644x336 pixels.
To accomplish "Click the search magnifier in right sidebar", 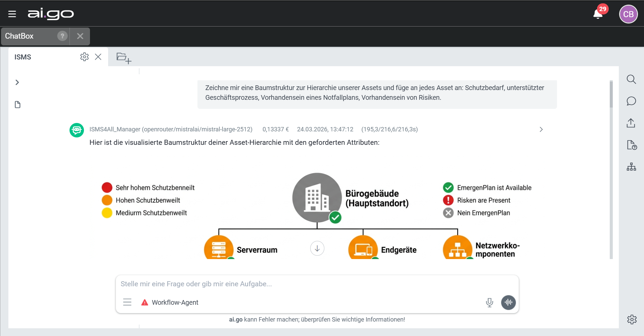I will click(631, 79).
